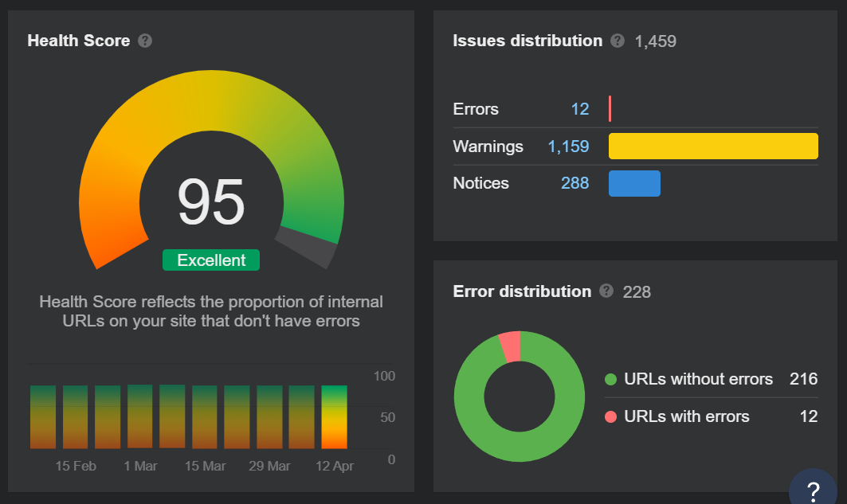Click the Error distribution help icon
847x504 pixels.
(606, 291)
